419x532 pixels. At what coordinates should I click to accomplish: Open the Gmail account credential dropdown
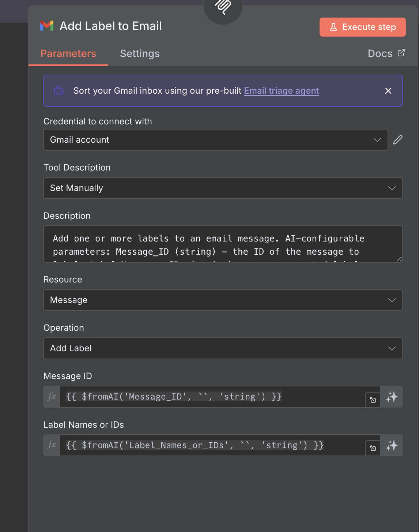point(215,140)
